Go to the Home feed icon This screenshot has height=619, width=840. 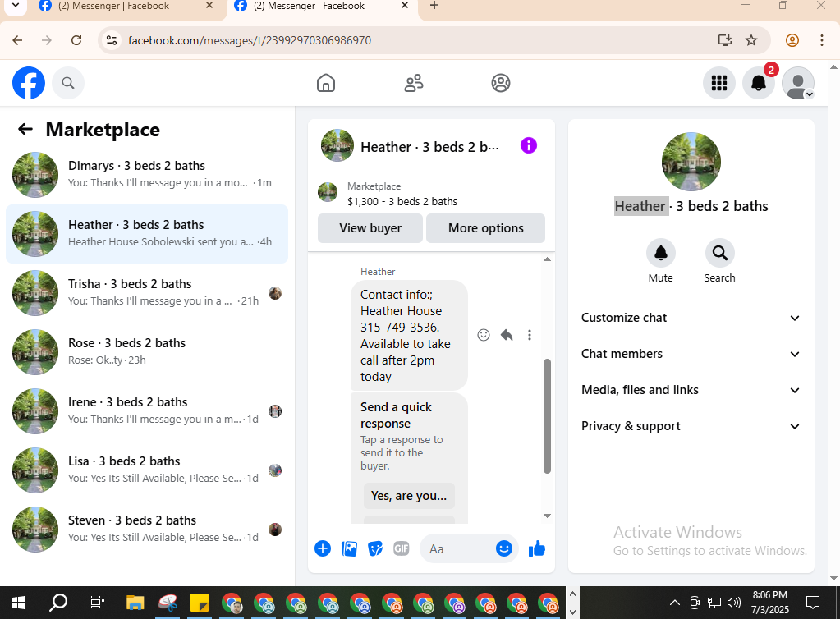[326, 83]
